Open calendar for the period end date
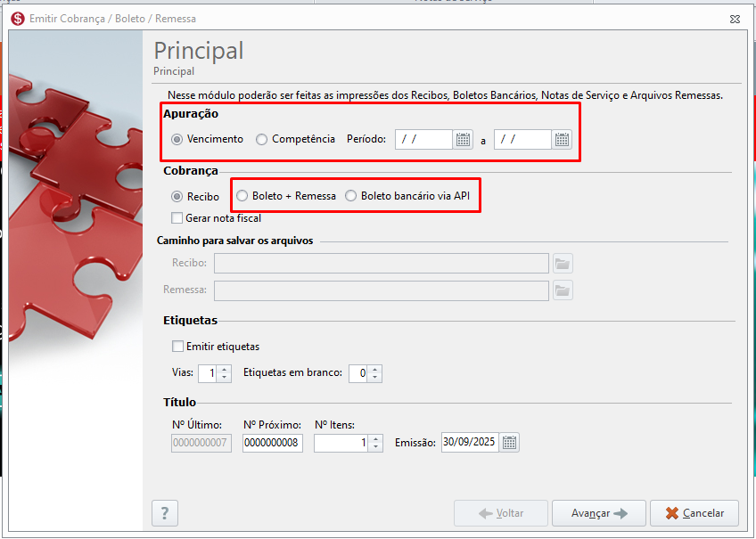This screenshot has height=539, width=756. point(562,140)
